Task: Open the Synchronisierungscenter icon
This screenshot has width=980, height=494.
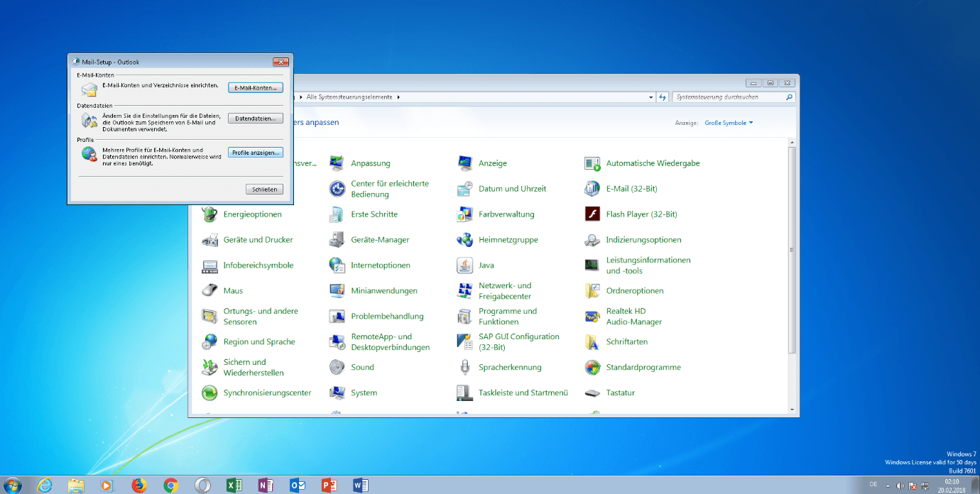Action: pyautogui.click(x=209, y=393)
